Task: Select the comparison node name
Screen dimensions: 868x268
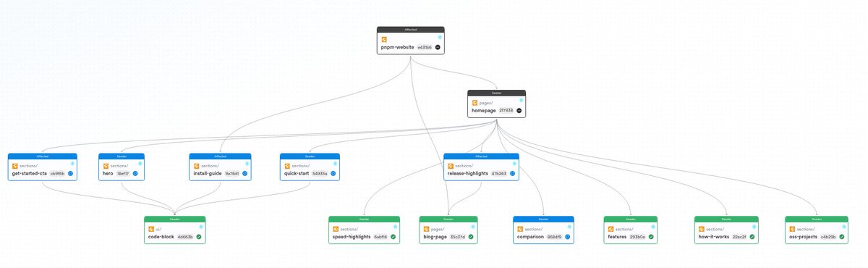Action: click(531, 237)
